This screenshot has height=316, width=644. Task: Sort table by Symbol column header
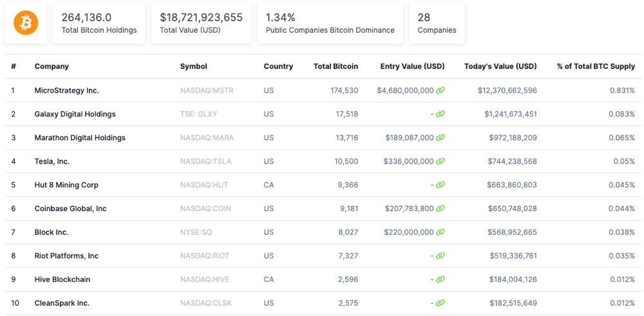193,66
